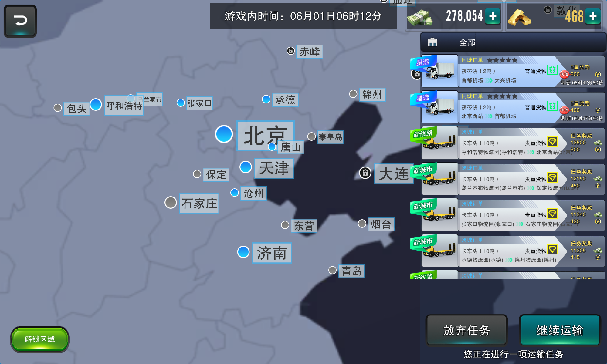Click the Tianjin city label
This screenshot has width=607, height=364.
[274, 168]
